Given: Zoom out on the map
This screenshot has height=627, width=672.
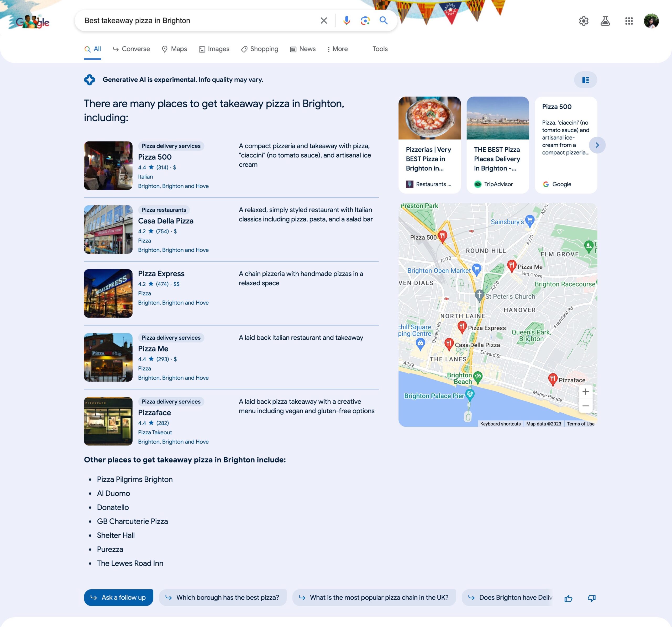Looking at the screenshot, I should 585,406.
